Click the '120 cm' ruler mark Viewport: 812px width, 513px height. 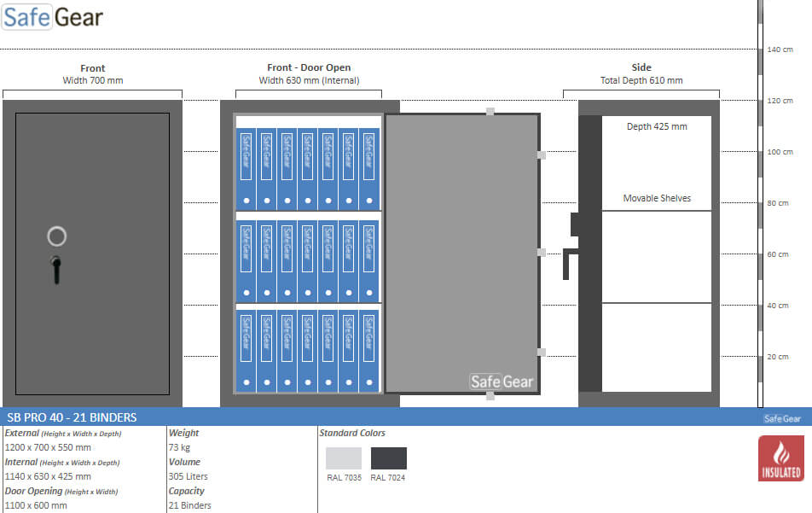coord(780,101)
